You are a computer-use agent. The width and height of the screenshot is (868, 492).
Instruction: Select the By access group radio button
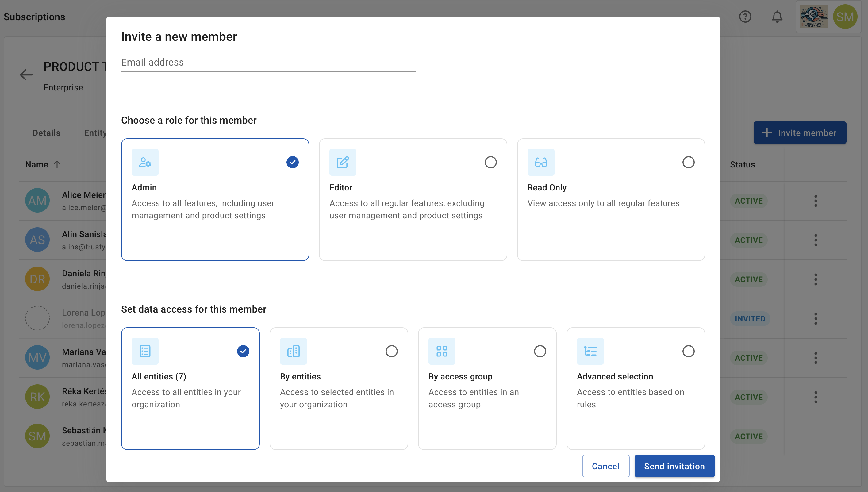(540, 351)
